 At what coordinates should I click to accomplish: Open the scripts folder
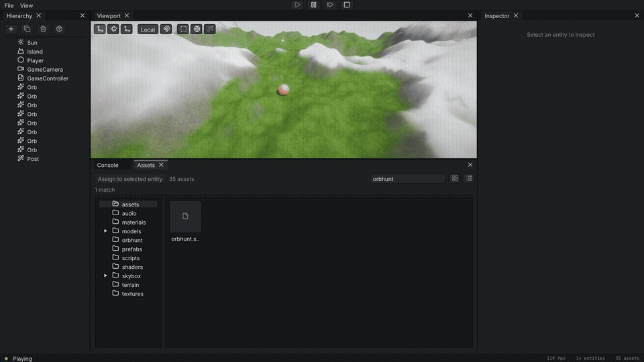131,258
